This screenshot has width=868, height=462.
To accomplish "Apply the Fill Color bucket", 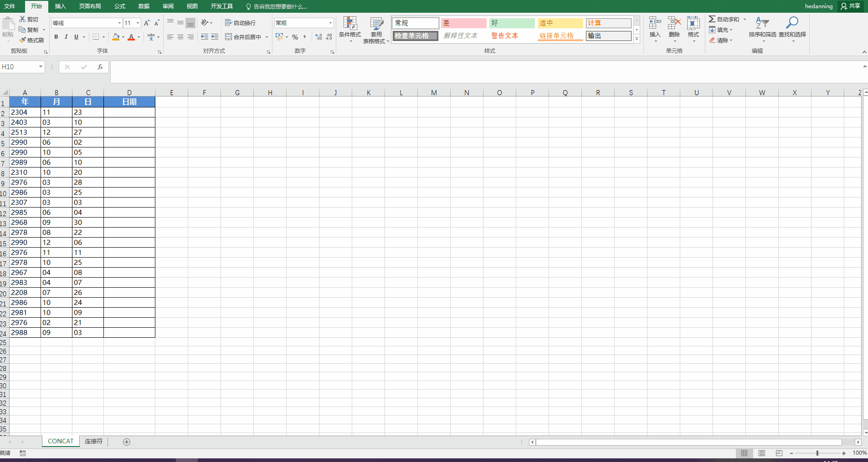I will pyautogui.click(x=116, y=37).
